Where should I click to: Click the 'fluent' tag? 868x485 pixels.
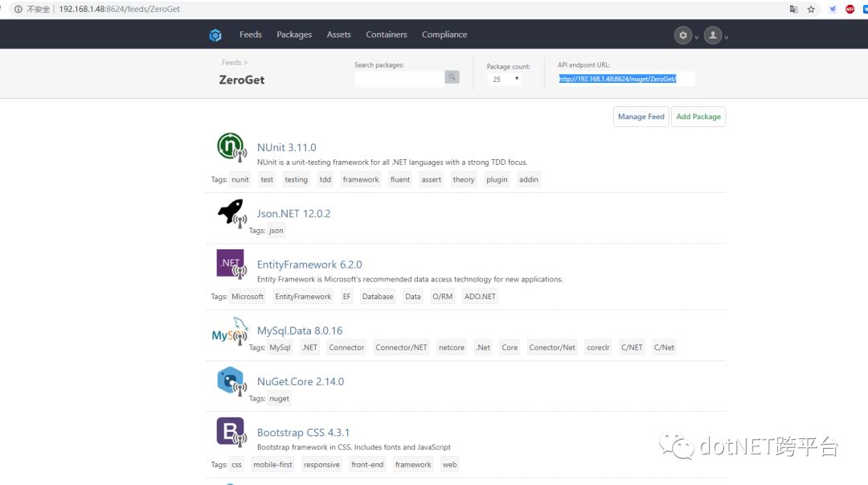400,179
